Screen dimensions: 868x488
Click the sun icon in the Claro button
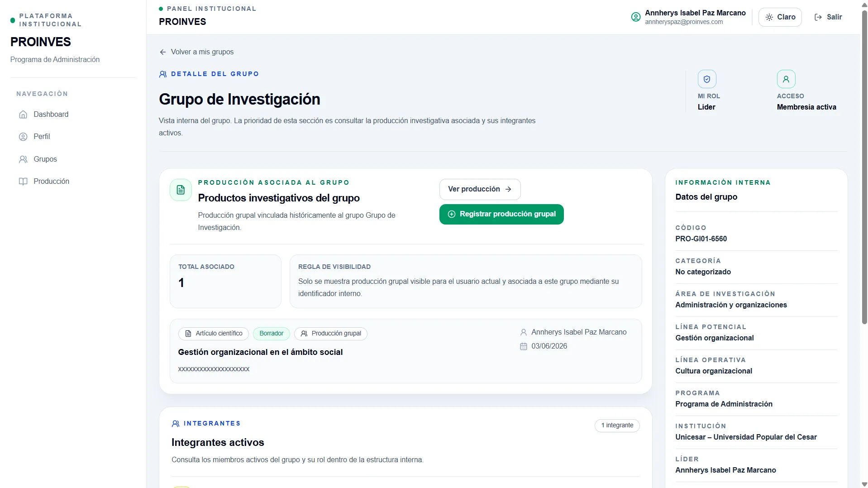pos(769,17)
